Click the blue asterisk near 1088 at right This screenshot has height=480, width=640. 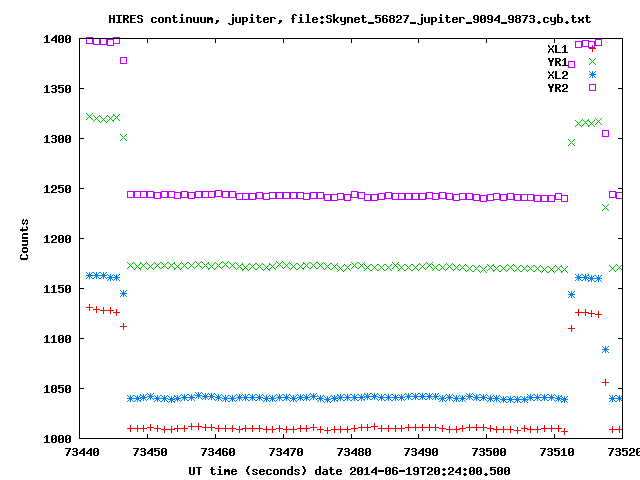click(605, 349)
